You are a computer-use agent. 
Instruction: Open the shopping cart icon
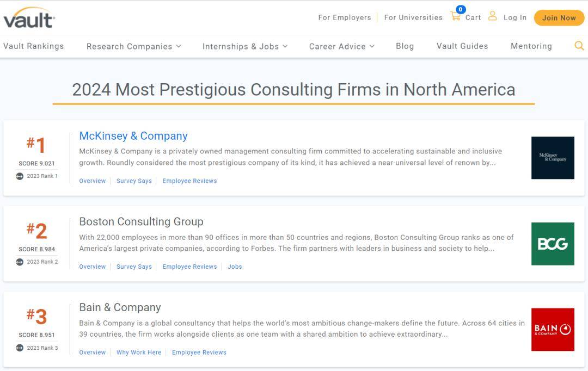[x=456, y=16]
